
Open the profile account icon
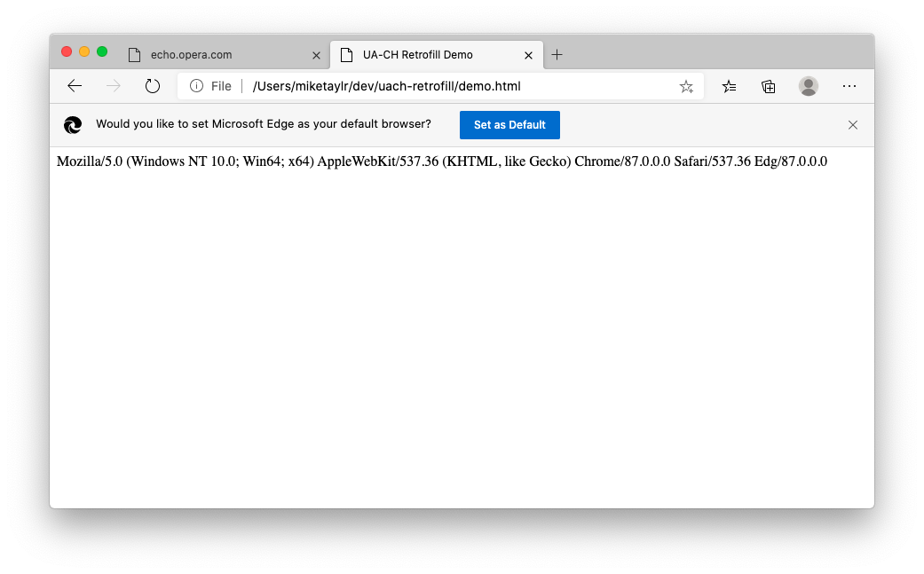pos(809,86)
